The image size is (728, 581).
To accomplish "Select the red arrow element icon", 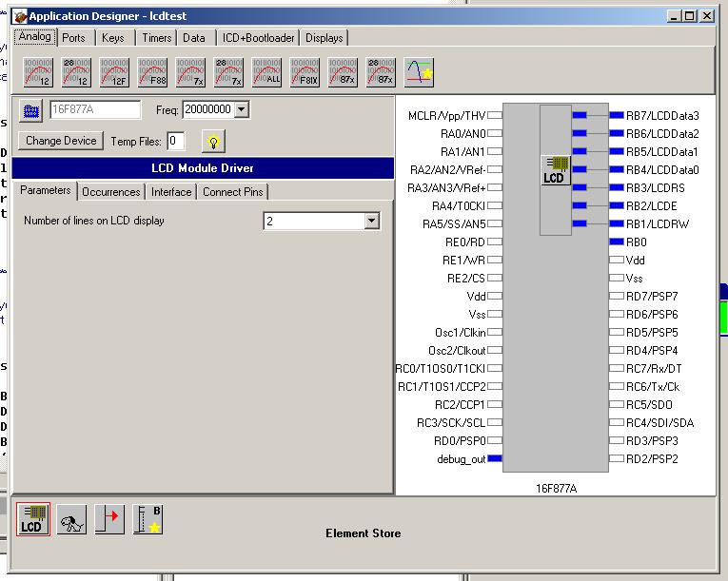I will pos(109,519).
